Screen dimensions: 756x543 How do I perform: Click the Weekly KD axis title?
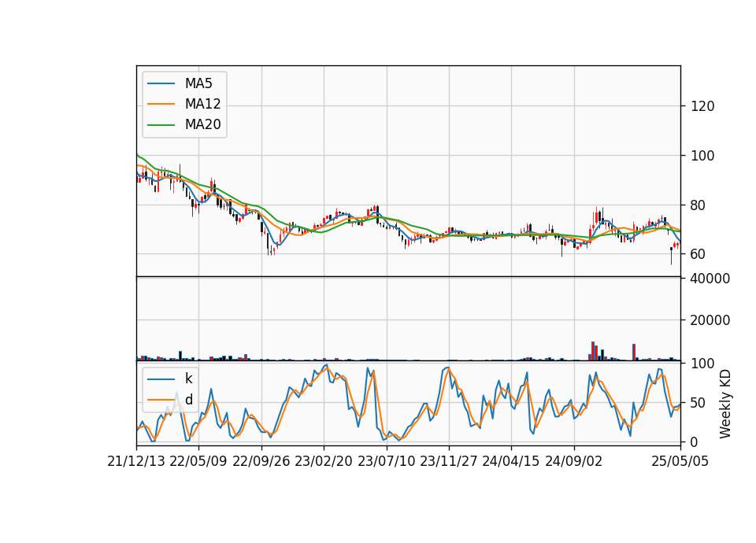click(x=725, y=404)
